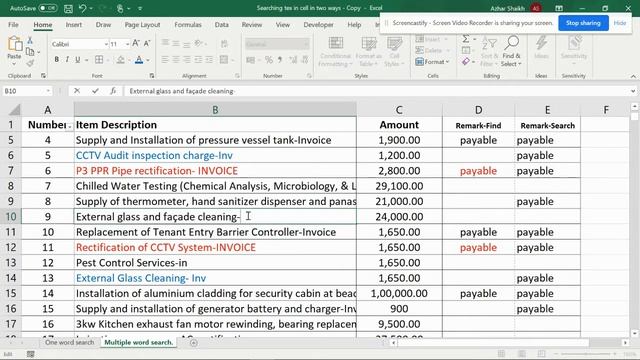Confirm entry with formula bar checkmark
The image size is (640, 360).
(95, 91)
